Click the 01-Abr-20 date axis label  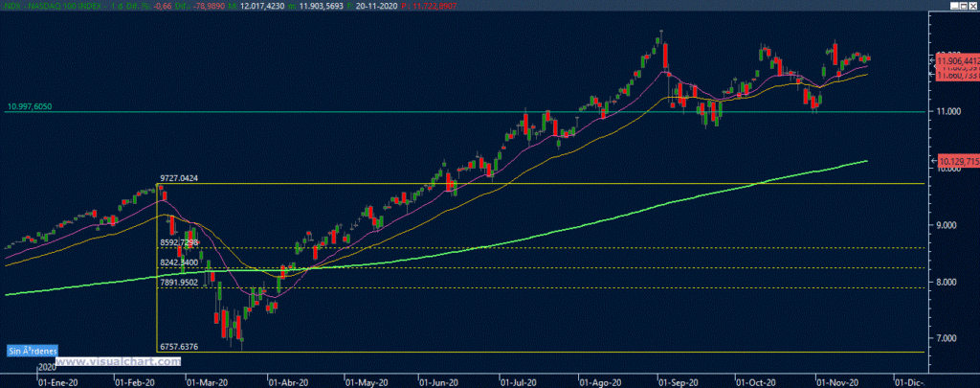coord(287,381)
